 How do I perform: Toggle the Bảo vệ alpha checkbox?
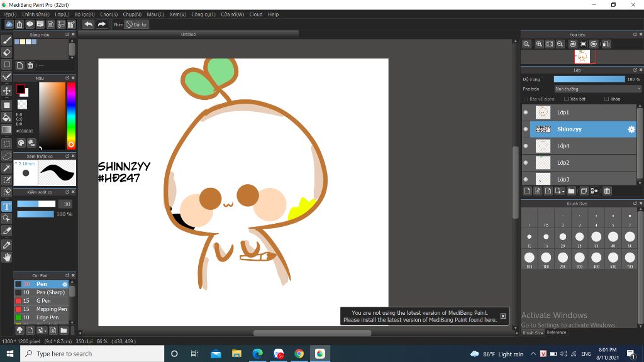tap(526, 99)
